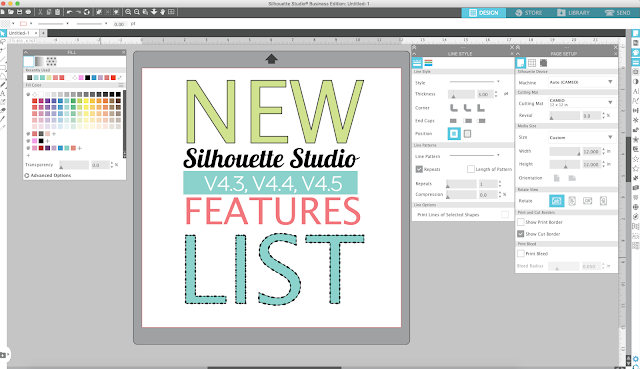Image resolution: width=640 pixels, height=369 pixels.
Task: Close the Fill panel
Action: (123, 53)
